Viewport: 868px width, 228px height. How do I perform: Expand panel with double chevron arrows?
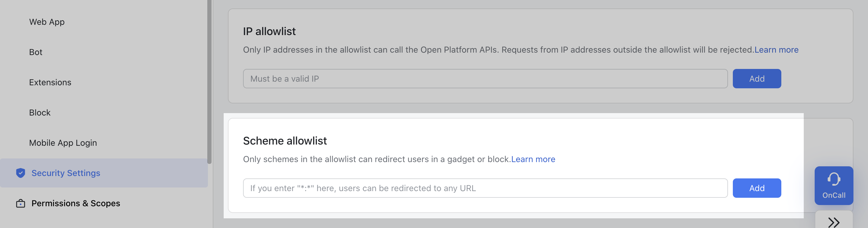click(834, 222)
